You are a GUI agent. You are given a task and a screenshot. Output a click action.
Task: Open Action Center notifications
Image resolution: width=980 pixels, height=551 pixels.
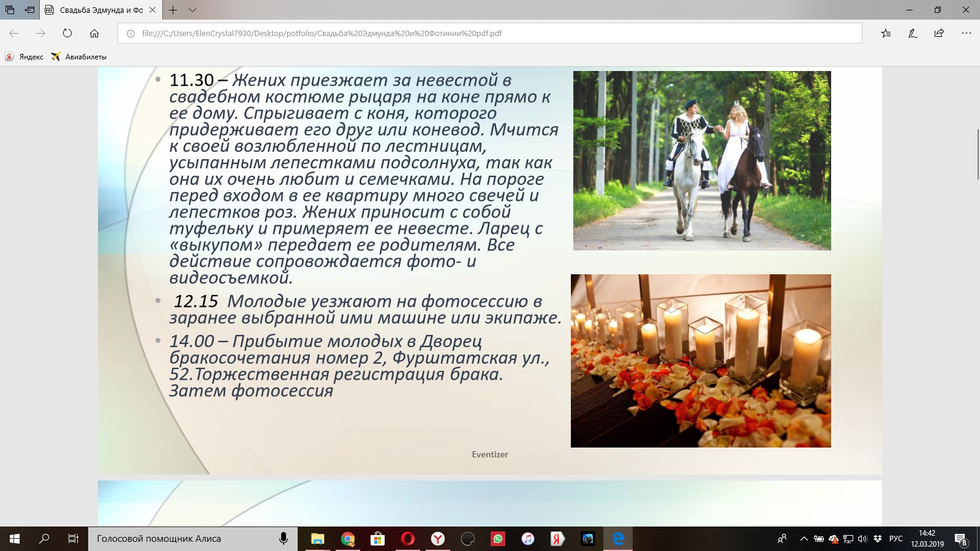(x=960, y=539)
